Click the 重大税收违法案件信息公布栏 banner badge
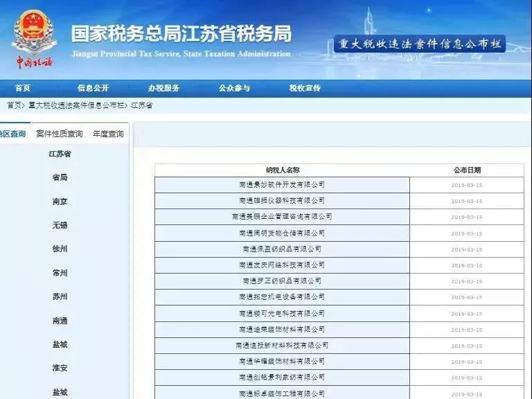Screen dimensions: 532x399 point(420,44)
